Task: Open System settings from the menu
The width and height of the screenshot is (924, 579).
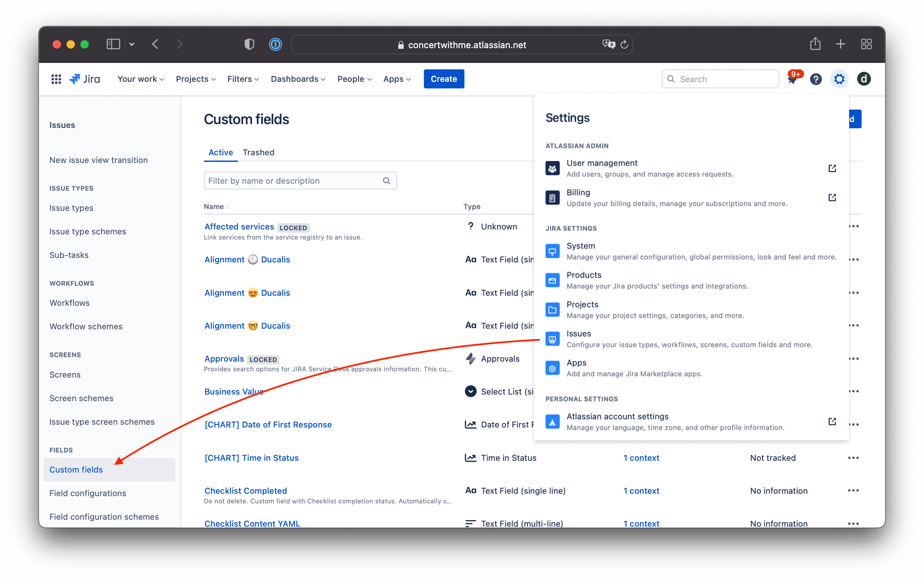Action: click(581, 246)
